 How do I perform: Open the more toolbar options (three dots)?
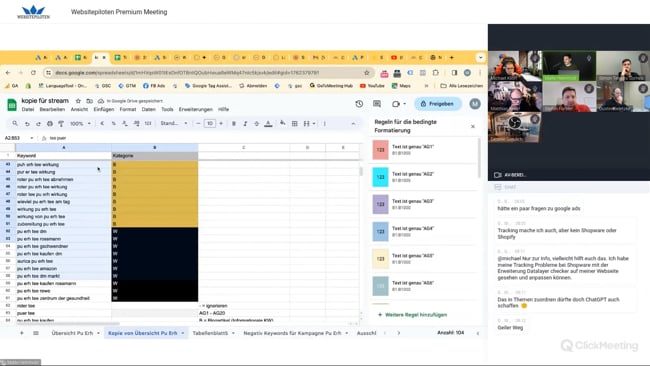coord(325,124)
